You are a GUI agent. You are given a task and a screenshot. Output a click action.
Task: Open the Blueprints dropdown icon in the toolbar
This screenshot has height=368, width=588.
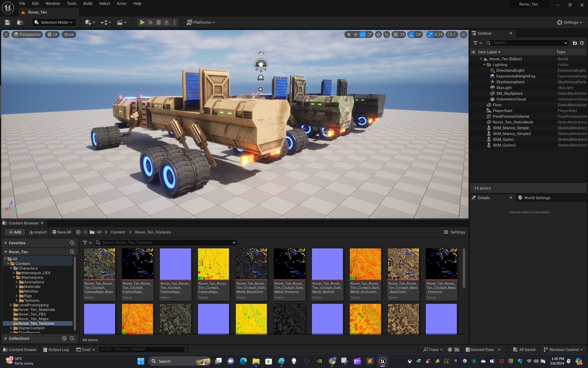click(x=106, y=22)
